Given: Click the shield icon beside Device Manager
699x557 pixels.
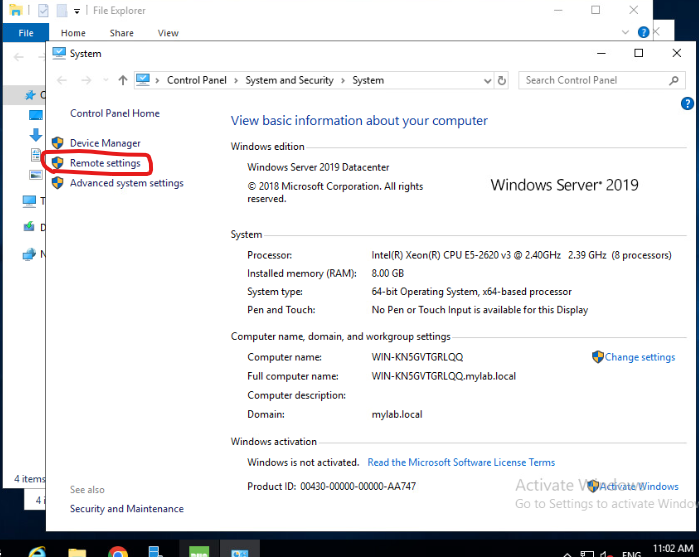Looking at the screenshot, I should 58,143.
